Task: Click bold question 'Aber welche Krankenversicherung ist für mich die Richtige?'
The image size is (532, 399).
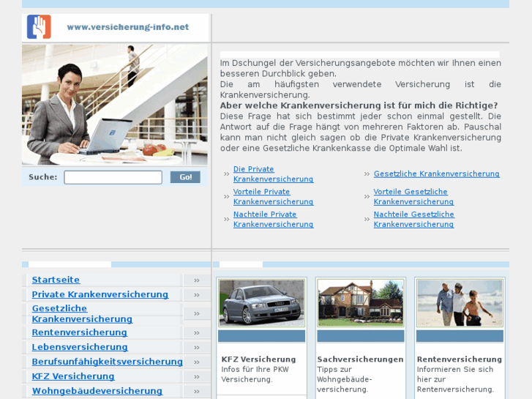Action: (x=359, y=105)
